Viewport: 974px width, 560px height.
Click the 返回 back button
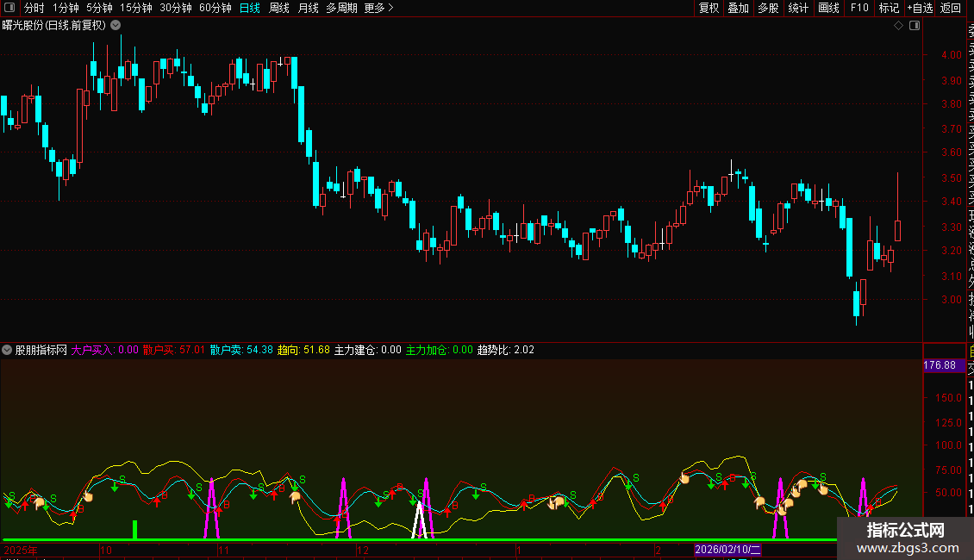point(951,8)
